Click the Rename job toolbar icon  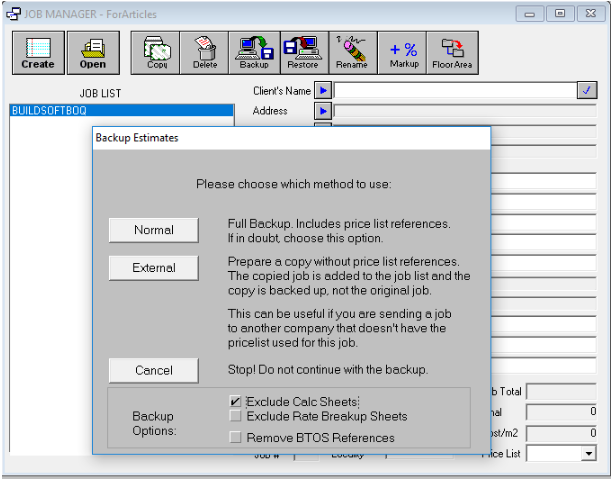352,52
